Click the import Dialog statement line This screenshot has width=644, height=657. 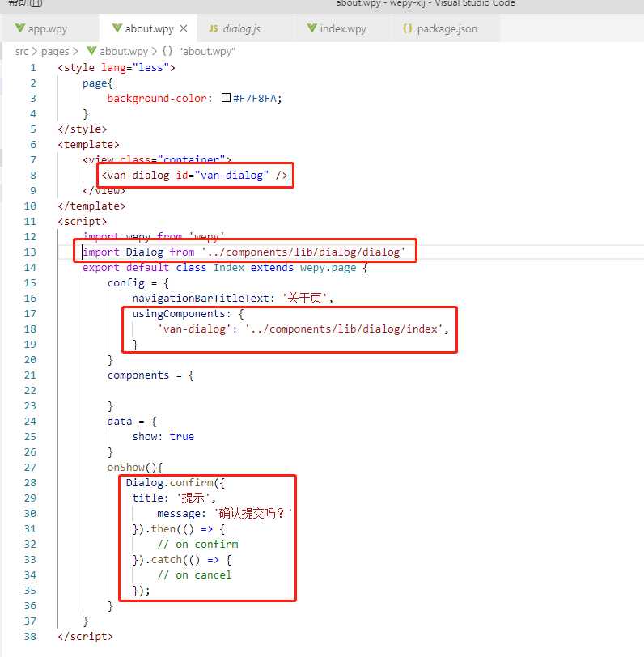(x=244, y=252)
